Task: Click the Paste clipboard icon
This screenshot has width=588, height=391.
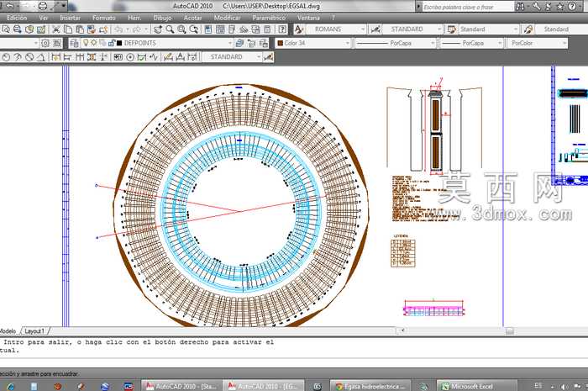Action: pos(80,29)
